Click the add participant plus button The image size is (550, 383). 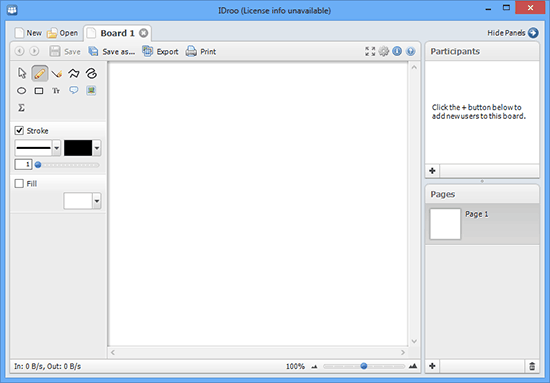point(432,171)
